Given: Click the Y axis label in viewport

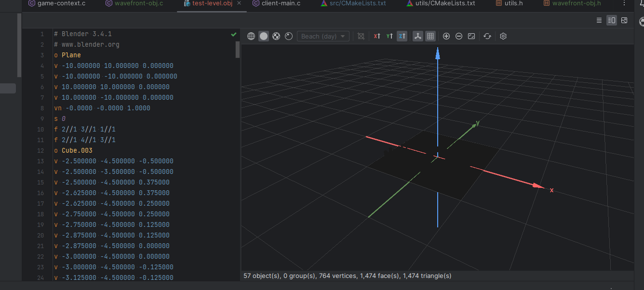Looking at the screenshot, I should [477, 123].
